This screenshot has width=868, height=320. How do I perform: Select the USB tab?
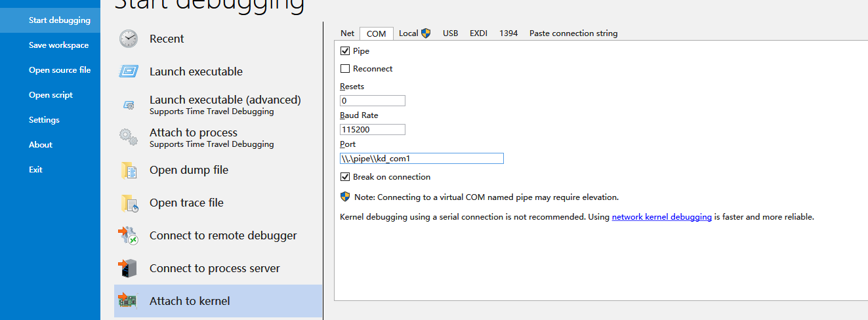click(450, 33)
